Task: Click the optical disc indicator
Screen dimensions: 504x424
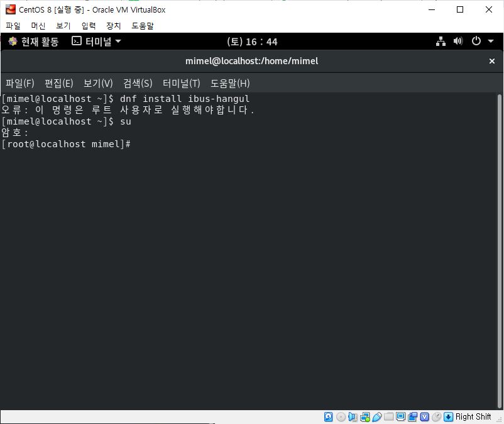Action: click(341, 417)
